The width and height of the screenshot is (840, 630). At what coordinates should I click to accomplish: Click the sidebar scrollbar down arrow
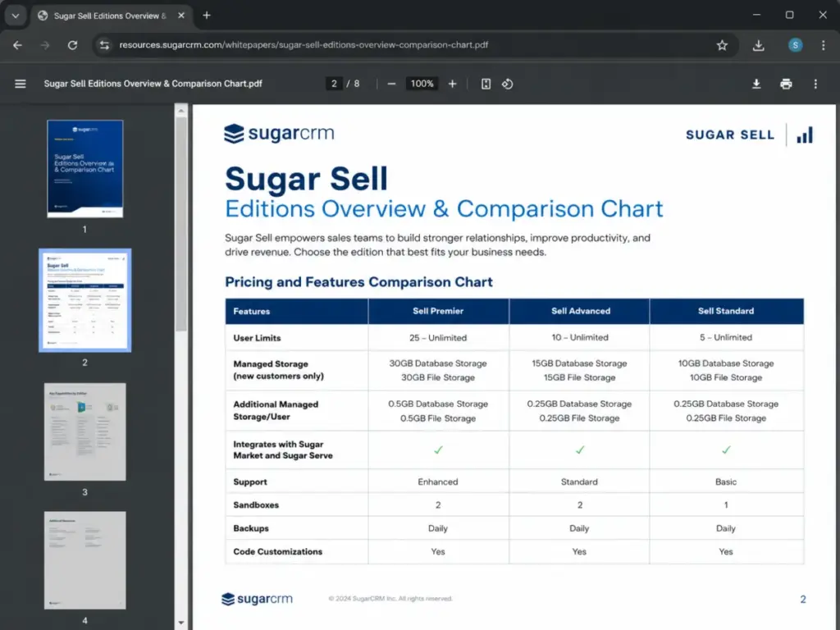point(181,623)
